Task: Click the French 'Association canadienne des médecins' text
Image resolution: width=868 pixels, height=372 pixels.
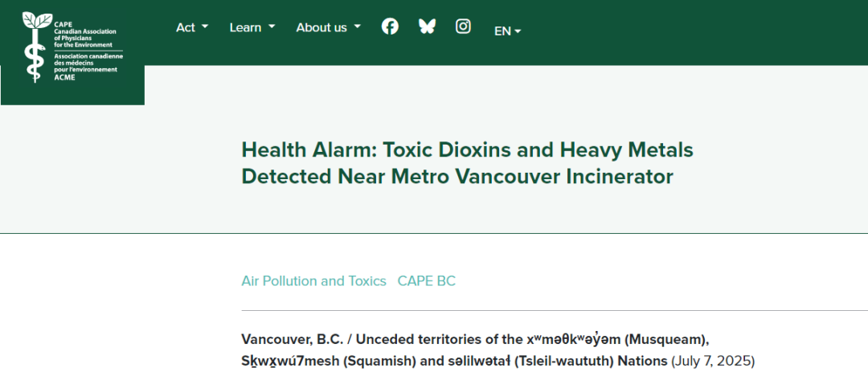Action: 88,63
